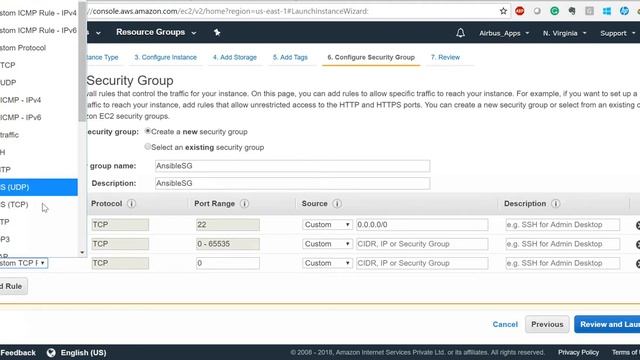Click the gray circle extension icon
This screenshot has width=640, height=360.
click(x=537, y=11)
